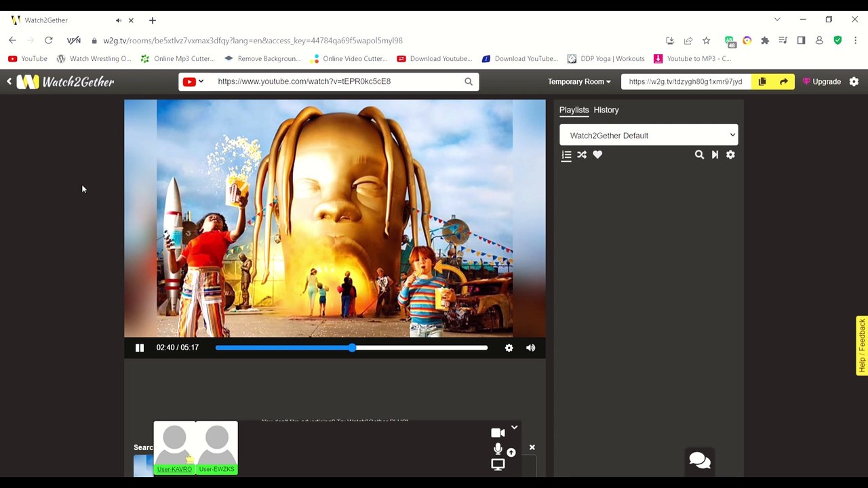Collapse the sidebar with the left arrow

[x=9, y=81]
